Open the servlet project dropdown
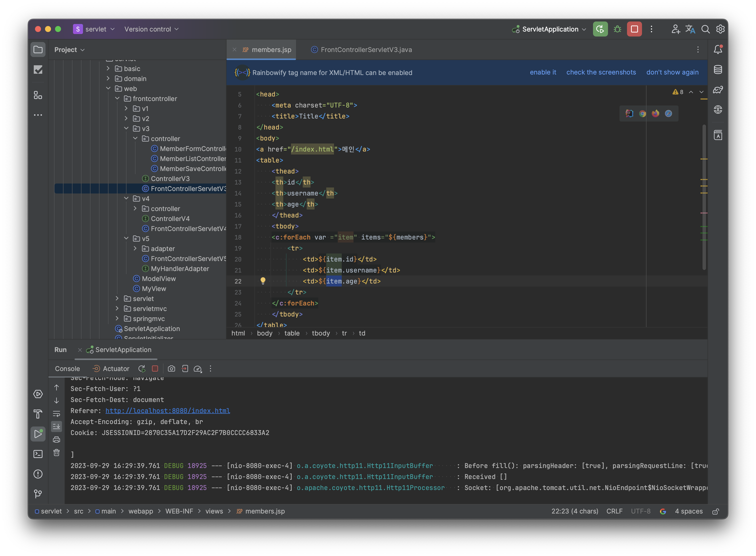Viewport: 756px width, 556px height. point(94,29)
